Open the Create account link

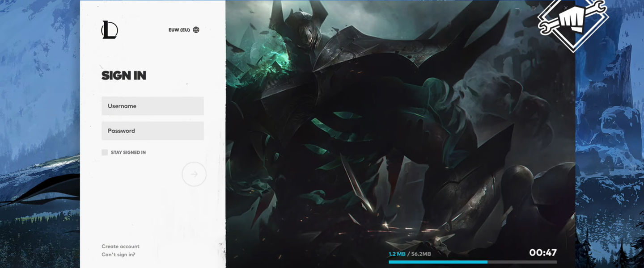click(x=120, y=246)
